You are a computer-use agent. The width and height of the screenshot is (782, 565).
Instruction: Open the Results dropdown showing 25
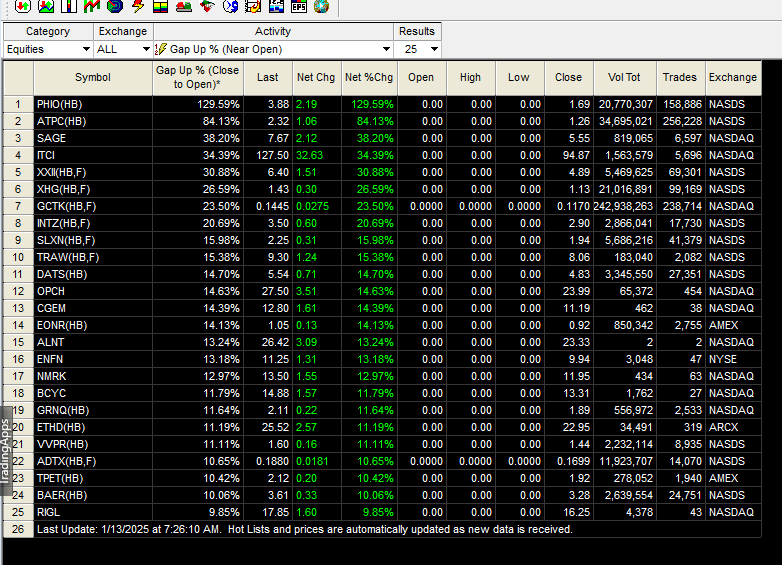pyautogui.click(x=417, y=49)
